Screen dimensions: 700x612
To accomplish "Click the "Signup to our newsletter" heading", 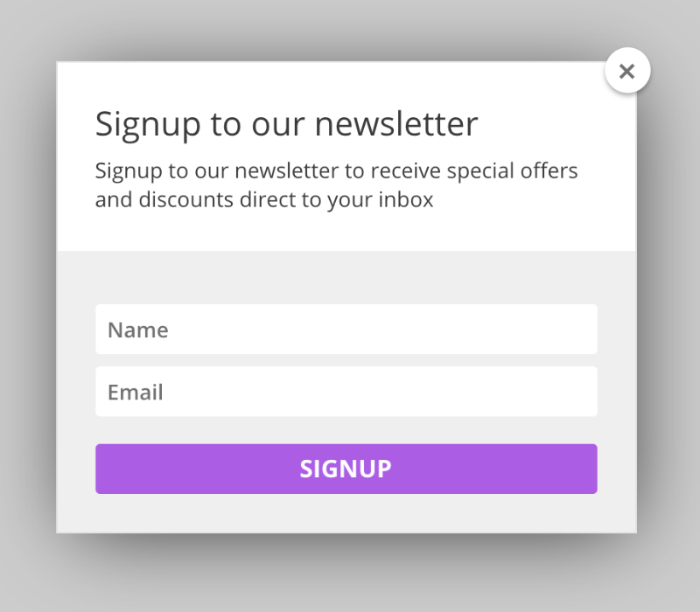I will coord(286,123).
